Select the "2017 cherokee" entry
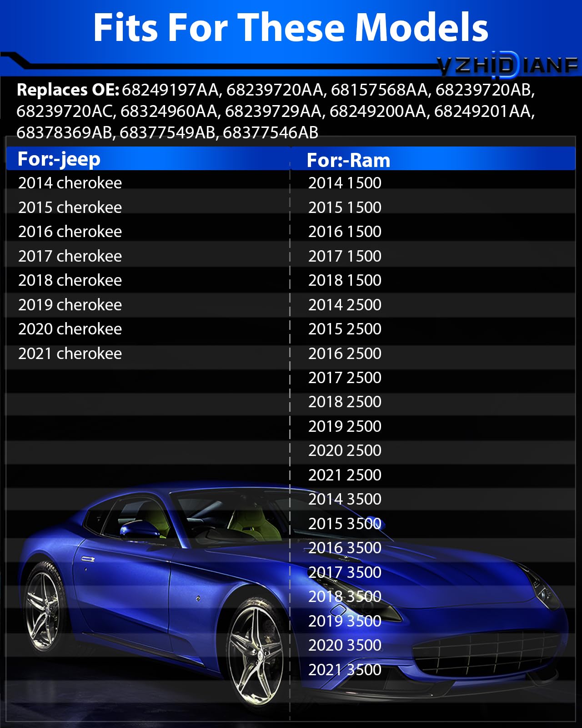The width and height of the screenshot is (582, 728). pyautogui.click(x=70, y=256)
